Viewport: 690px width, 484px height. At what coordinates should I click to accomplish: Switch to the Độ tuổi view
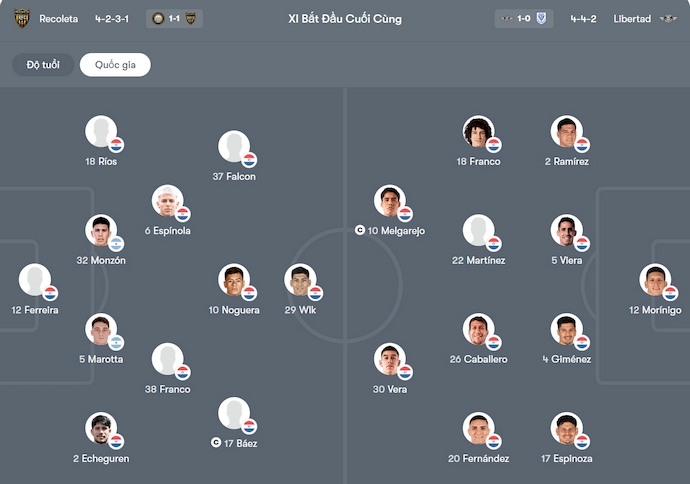tap(43, 65)
